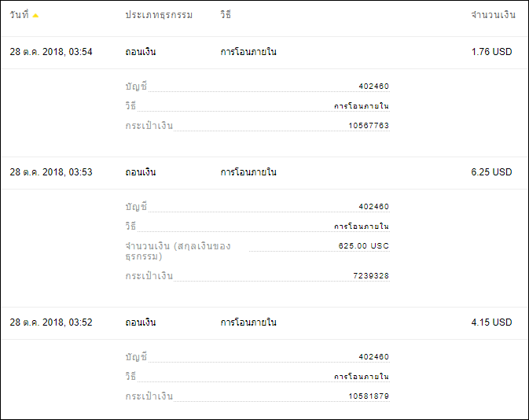Click ถอนเงิน in the 03:53 row
The height and width of the screenshot is (420, 529).
(141, 172)
